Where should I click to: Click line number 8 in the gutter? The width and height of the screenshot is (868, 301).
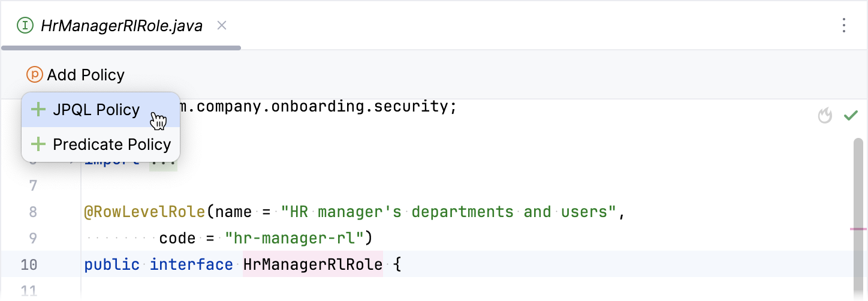tap(32, 212)
